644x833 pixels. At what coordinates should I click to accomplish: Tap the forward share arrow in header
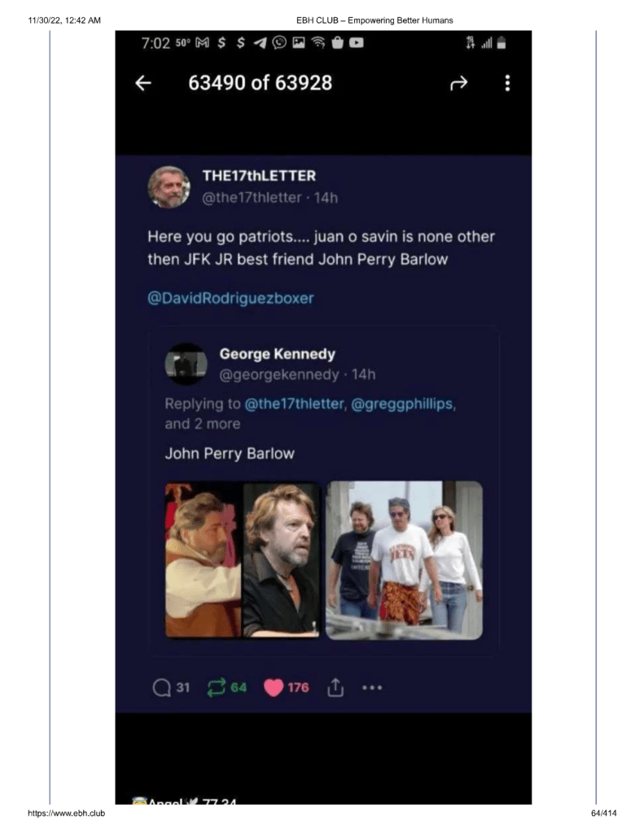click(458, 83)
